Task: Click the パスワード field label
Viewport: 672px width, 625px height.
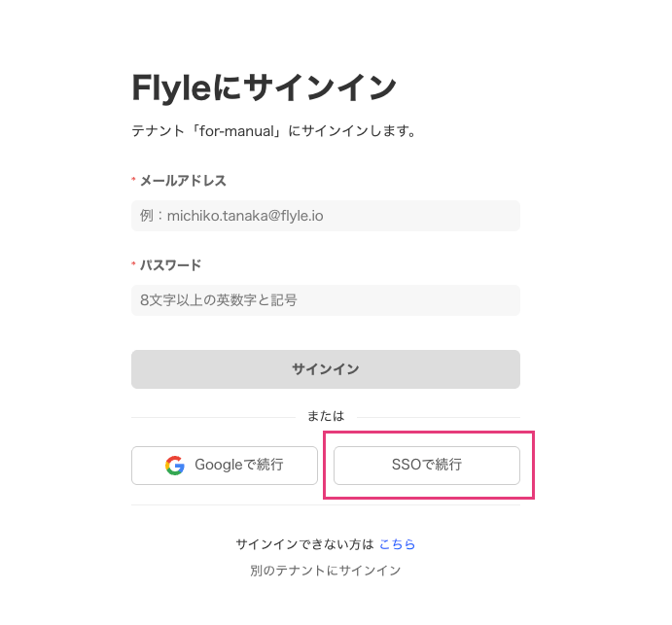Action: coord(170,265)
